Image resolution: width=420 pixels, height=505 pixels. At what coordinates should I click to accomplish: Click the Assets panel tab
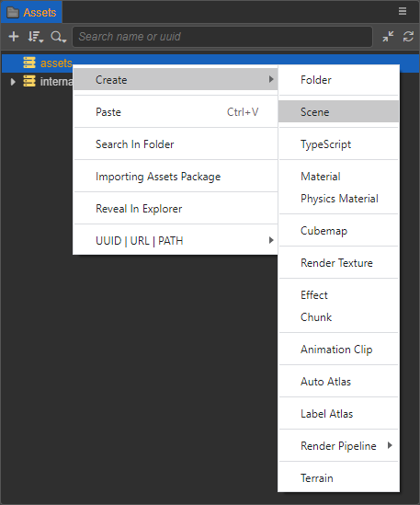click(x=31, y=12)
